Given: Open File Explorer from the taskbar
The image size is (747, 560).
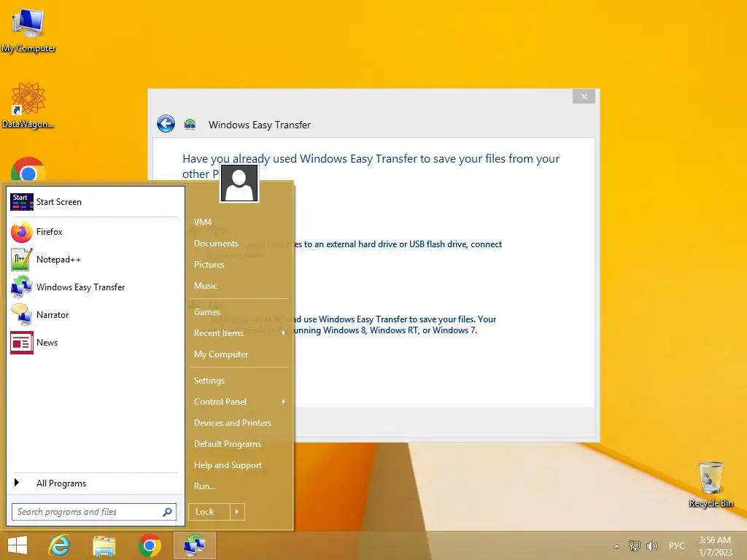Looking at the screenshot, I should pyautogui.click(x=104, y=545).
